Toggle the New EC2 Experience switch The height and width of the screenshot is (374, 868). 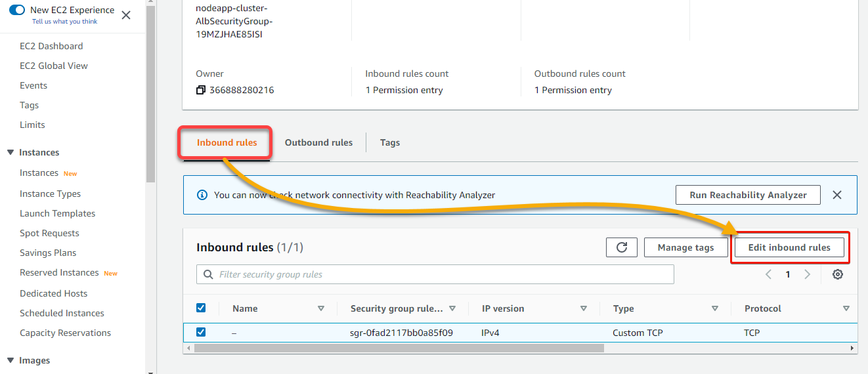click(x=17, y=10)
